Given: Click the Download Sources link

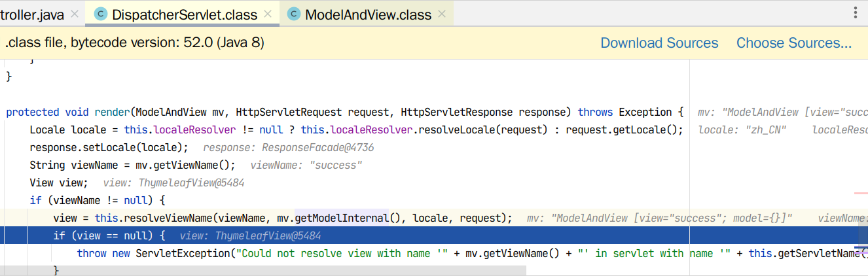Looking at the screenshot, I should 659,43.
